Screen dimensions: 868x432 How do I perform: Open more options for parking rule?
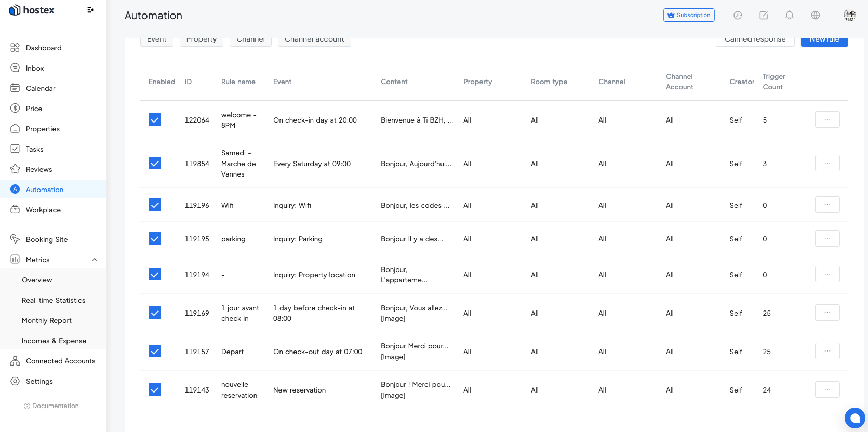pyautogui.click(x=827, y=238)
